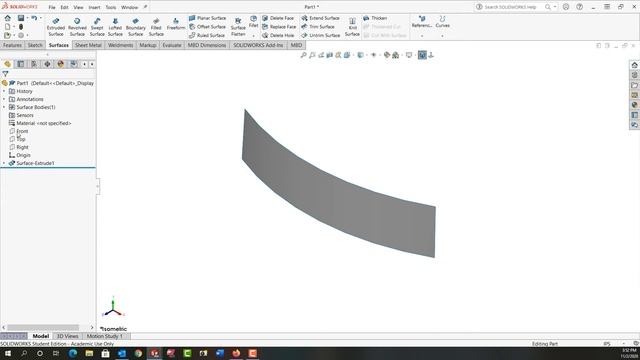Screen dimensions: 640x360
Task: Select the Fillet tool
Action: [253, 22]
